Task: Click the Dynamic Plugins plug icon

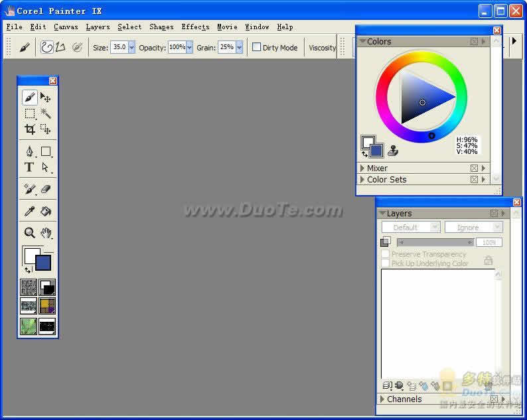Action: (399, 385)
